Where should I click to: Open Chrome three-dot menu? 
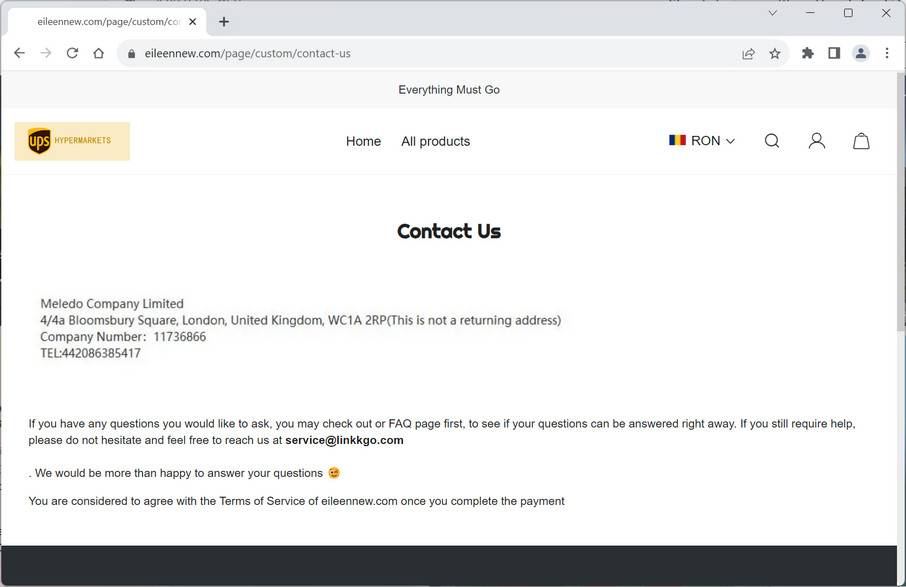(x=887, y=54)
